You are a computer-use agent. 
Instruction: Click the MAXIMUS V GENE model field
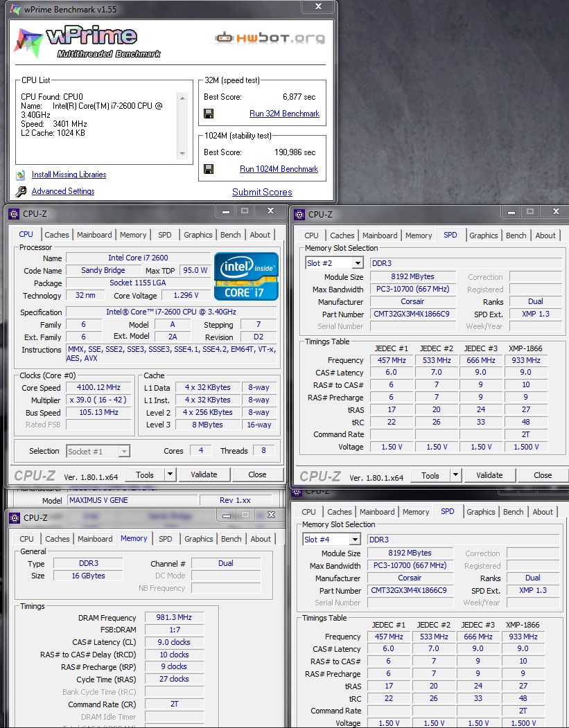click(x=133, y=500)
